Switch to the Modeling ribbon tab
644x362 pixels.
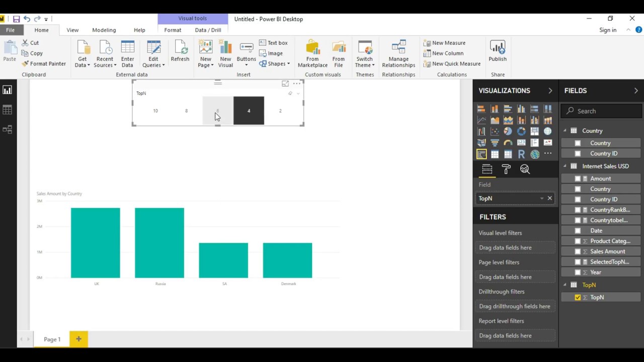(104, 30)
